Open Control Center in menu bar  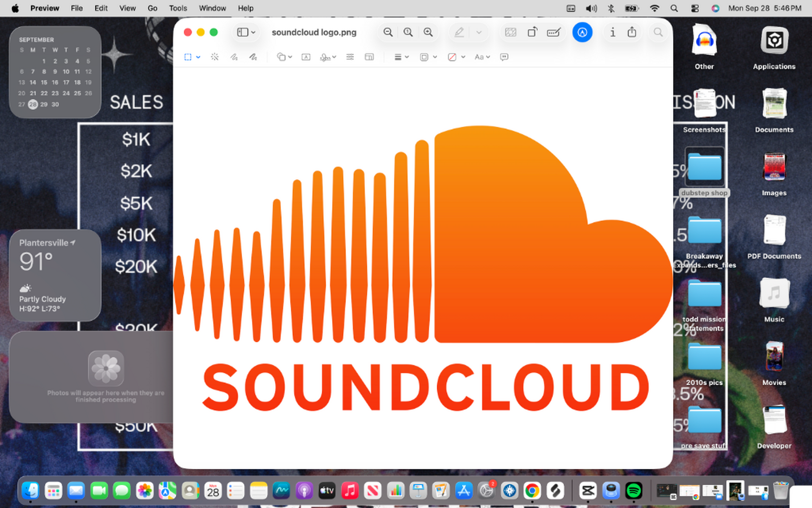click(695, 8)
